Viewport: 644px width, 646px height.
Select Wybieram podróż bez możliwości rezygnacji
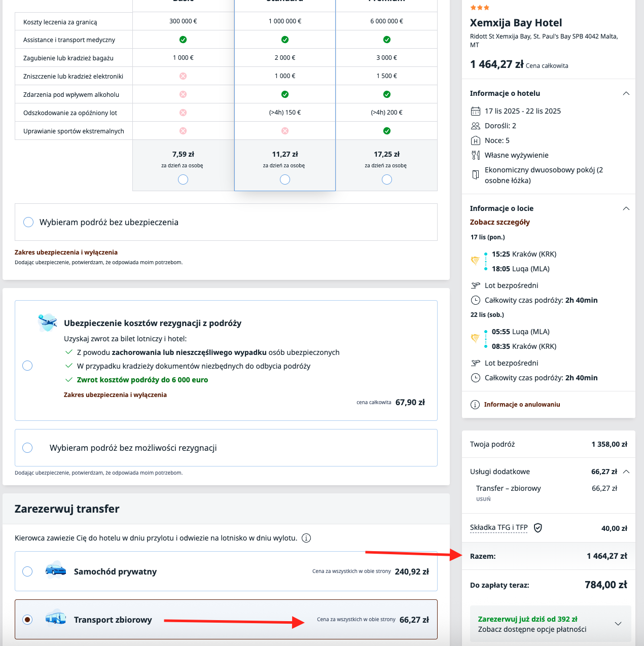pyautogui.click(x=27, y=447)
